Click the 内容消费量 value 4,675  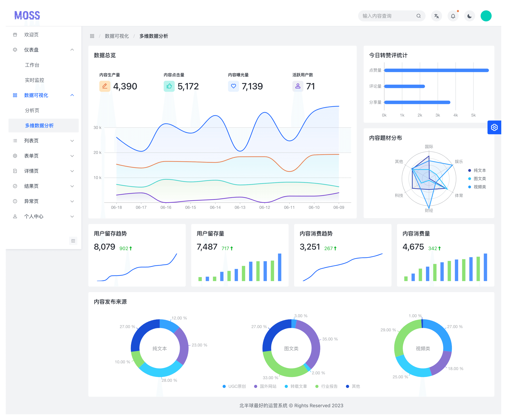[413, 247]
